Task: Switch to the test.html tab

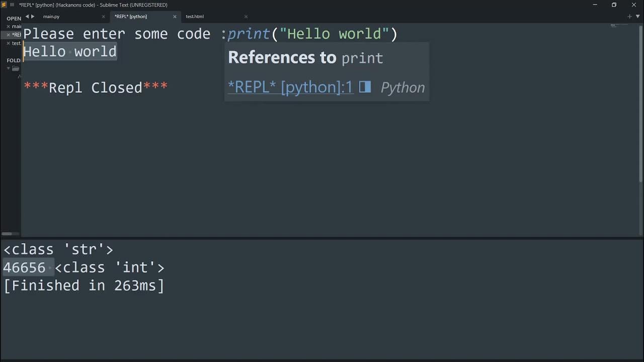Action: click(195, 17)
